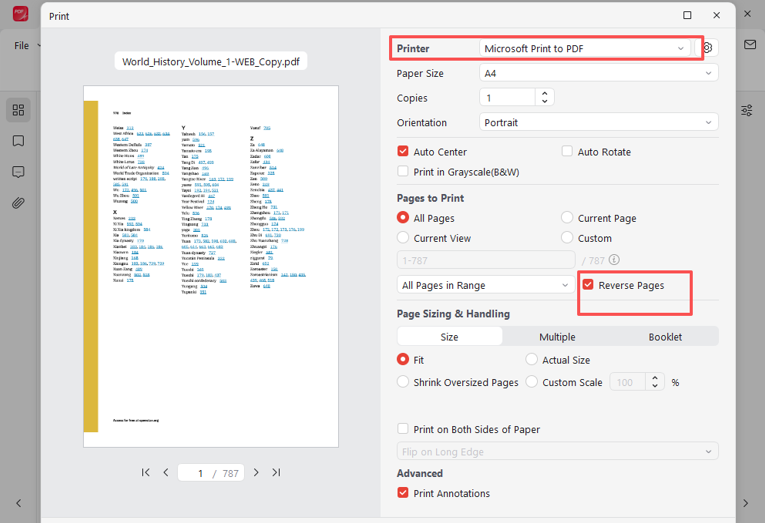Select Current View radio button
The image size is (765, 523).
pos(403,238)
